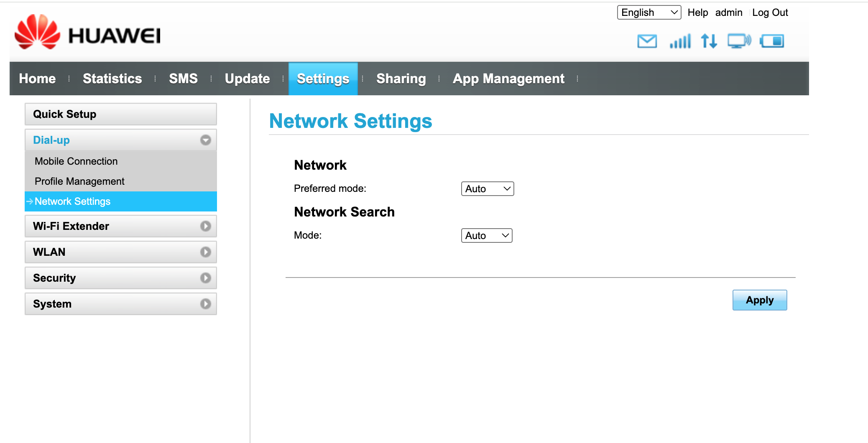This screenshot has height=443, width=868.
Task: Click the Apply button
Action: [760, 300]
